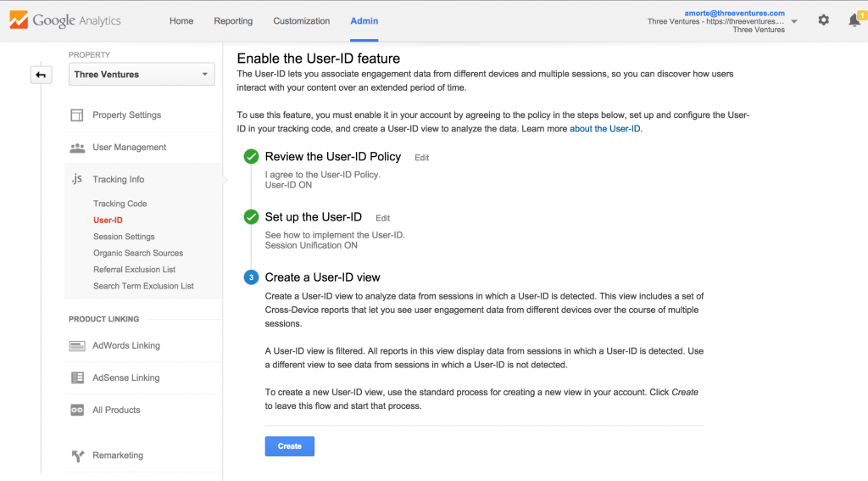Click the 'Session Unification ON' status text
Screen dimensions: 868x481
coord(311,245)
